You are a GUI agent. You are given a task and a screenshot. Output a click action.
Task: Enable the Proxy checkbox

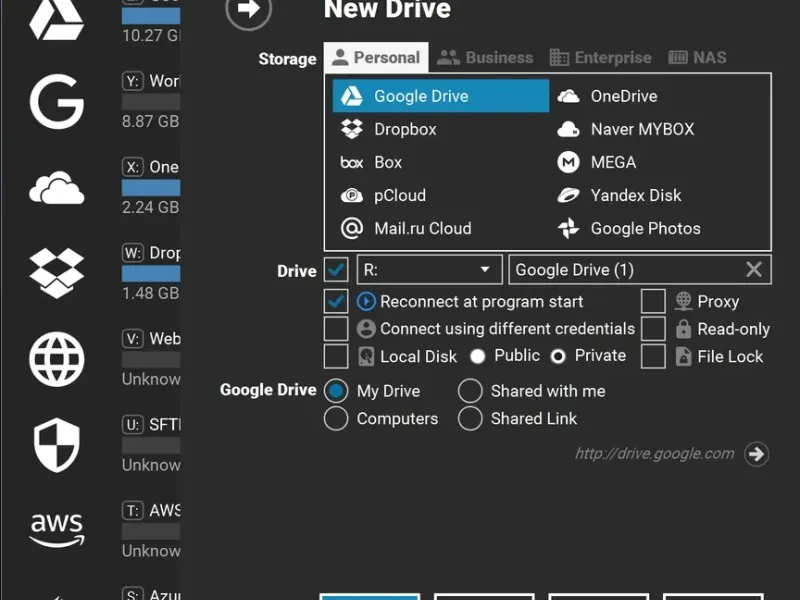653,302
